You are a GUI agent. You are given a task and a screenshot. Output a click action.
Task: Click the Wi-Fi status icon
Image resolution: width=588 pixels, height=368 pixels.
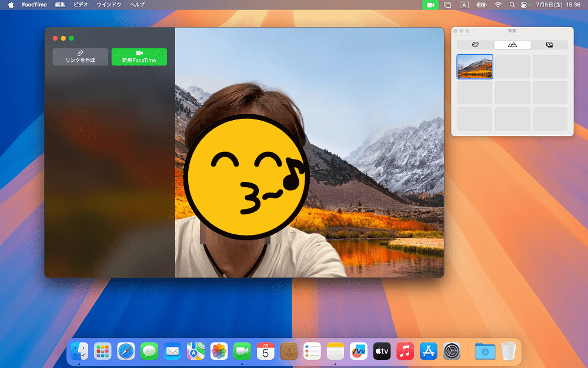(498, 5)
